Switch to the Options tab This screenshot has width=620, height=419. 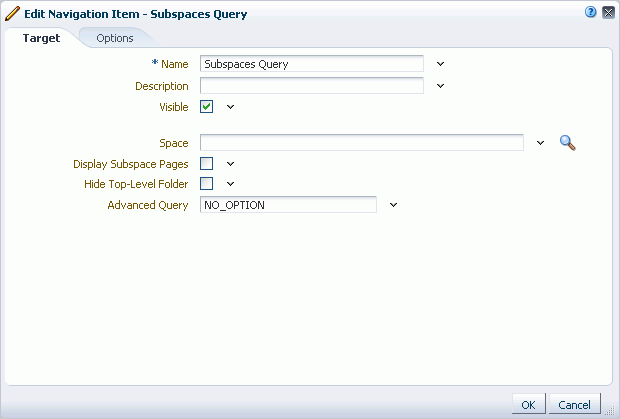(x=115, y=38)
